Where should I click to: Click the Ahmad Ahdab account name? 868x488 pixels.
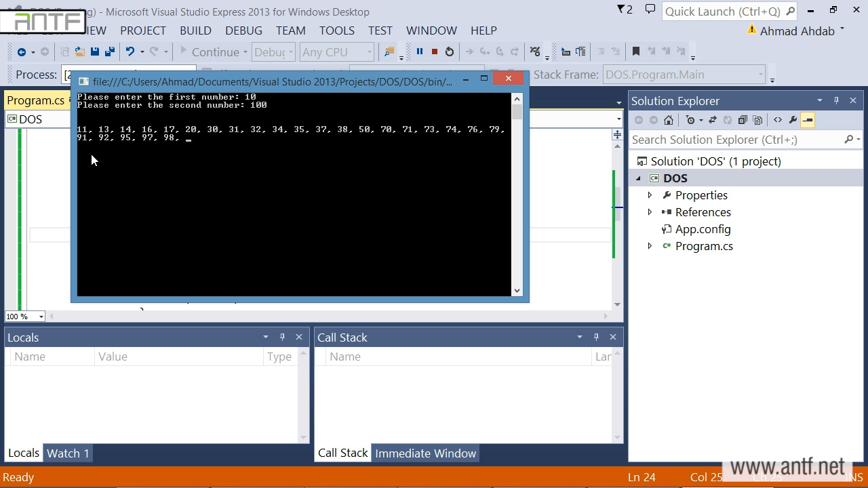(797, 31)
